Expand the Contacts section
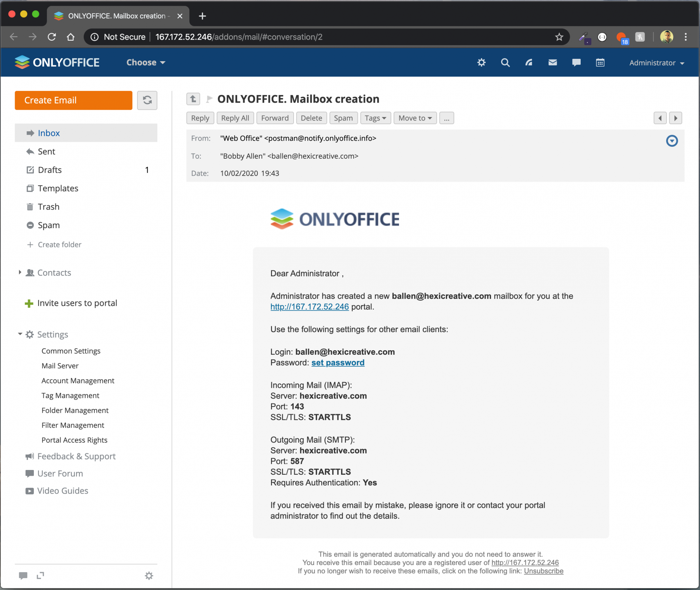 tap(20, 273)
